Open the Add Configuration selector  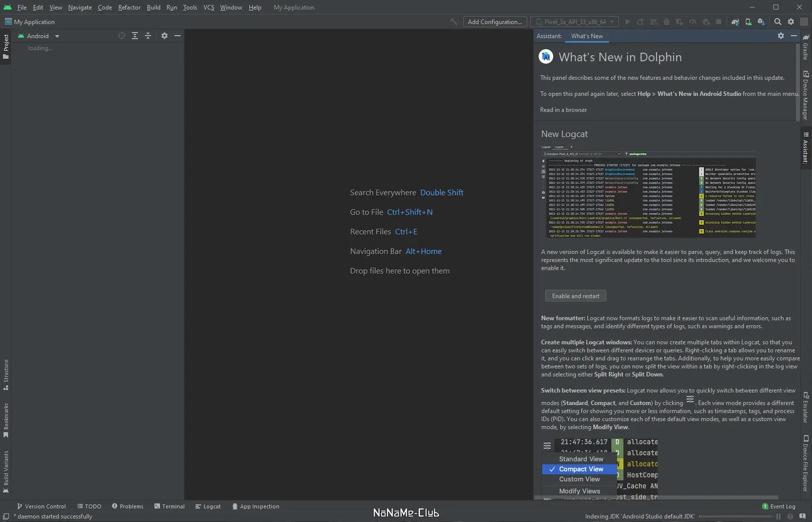495,22
